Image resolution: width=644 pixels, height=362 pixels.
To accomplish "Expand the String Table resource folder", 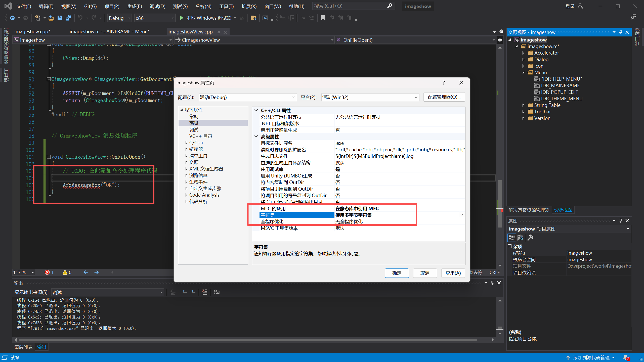I will [x=523, y=105].
